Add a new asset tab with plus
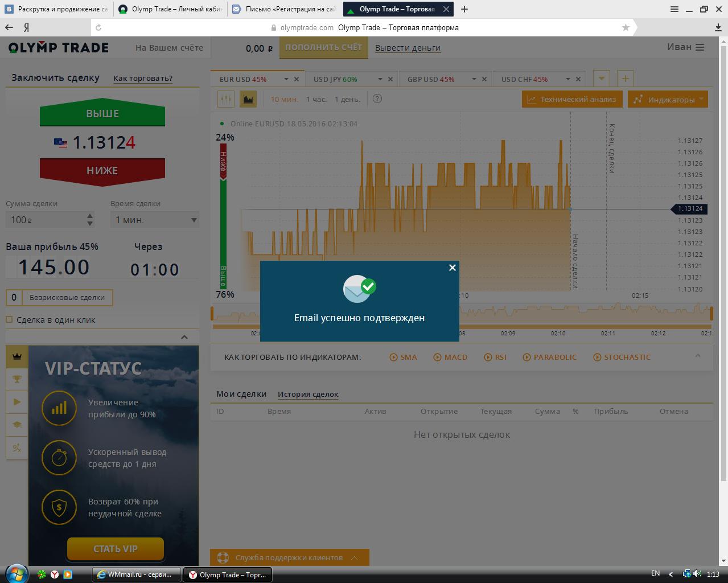The image size is (728, 583). tap(625, 79)
